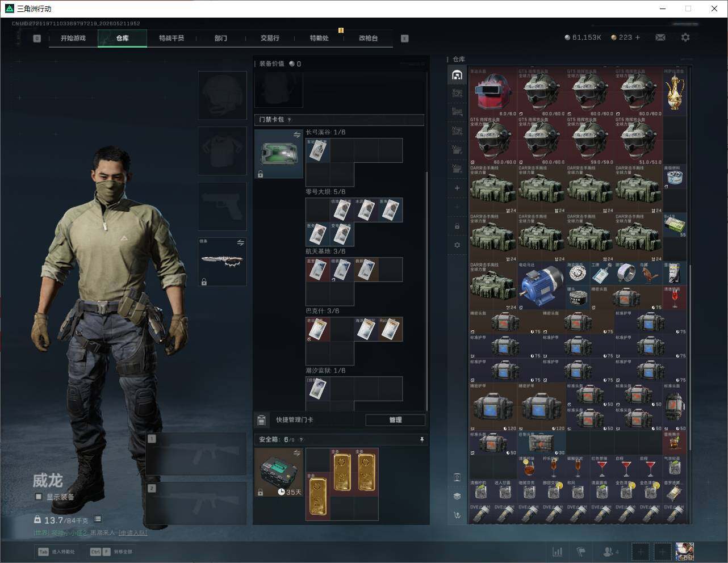Pin the safe box panel
This screenshot has width=728, height=563.
(422, 440)
